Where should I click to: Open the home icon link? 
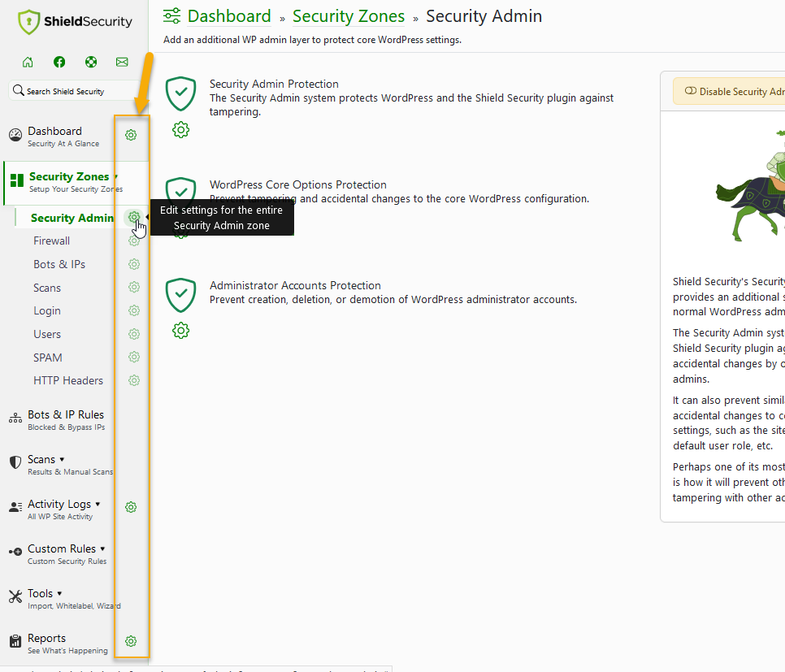[28, 62]
